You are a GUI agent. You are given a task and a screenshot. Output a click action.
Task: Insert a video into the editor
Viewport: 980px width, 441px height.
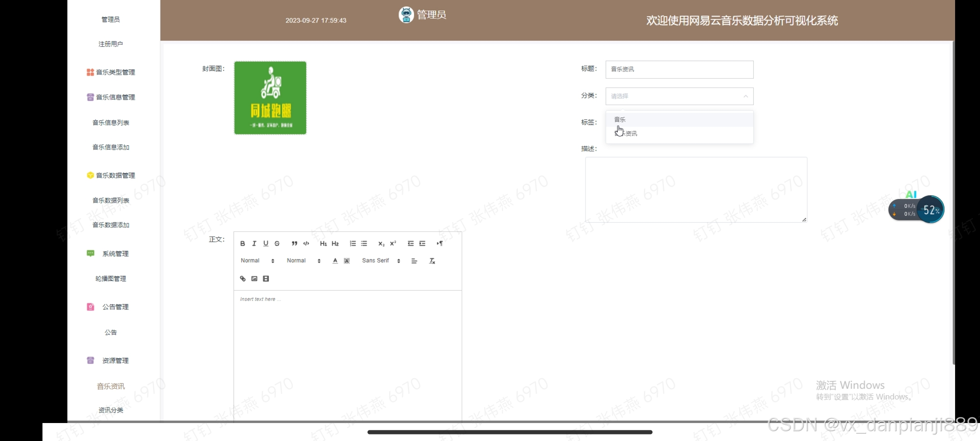[266, 278]
